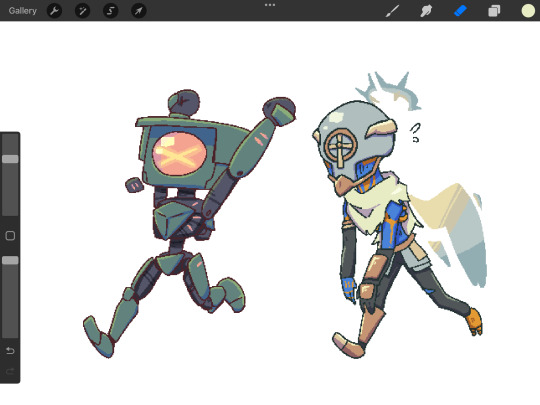Return to the Gallery
The image size is (540, 405).
23,11
